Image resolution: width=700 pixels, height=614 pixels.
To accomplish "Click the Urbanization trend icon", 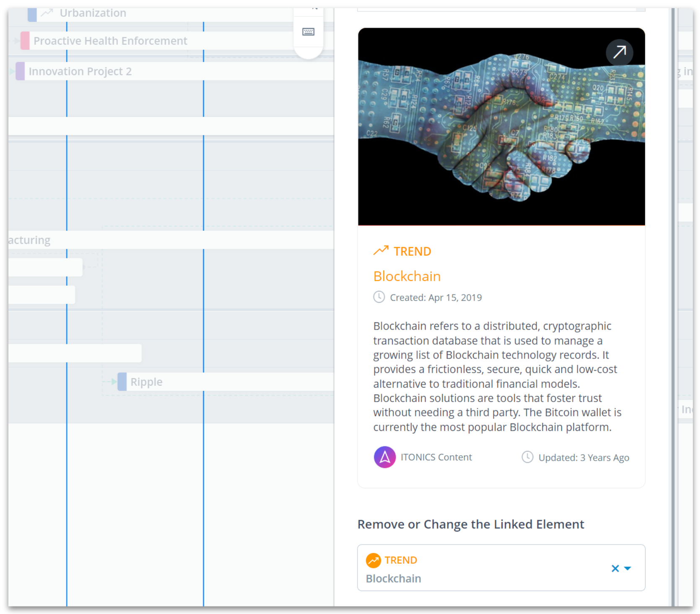I will [x=47, y=13].
